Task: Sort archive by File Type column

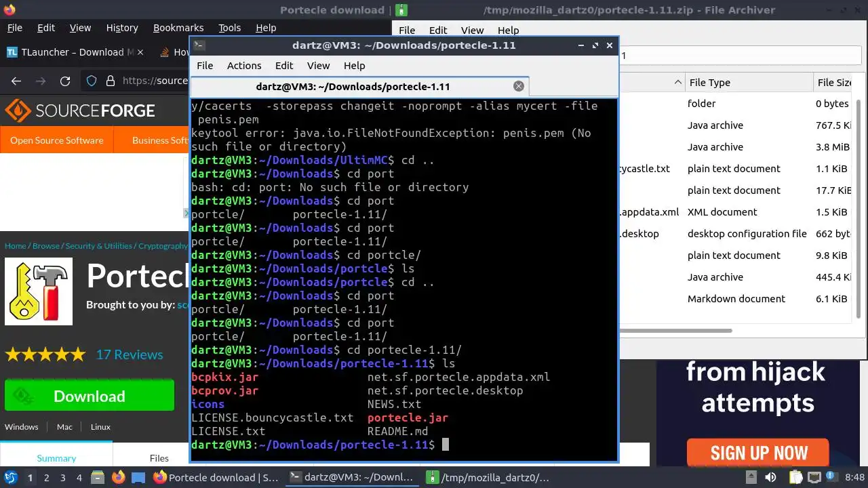Action: [x=749, y=83]
